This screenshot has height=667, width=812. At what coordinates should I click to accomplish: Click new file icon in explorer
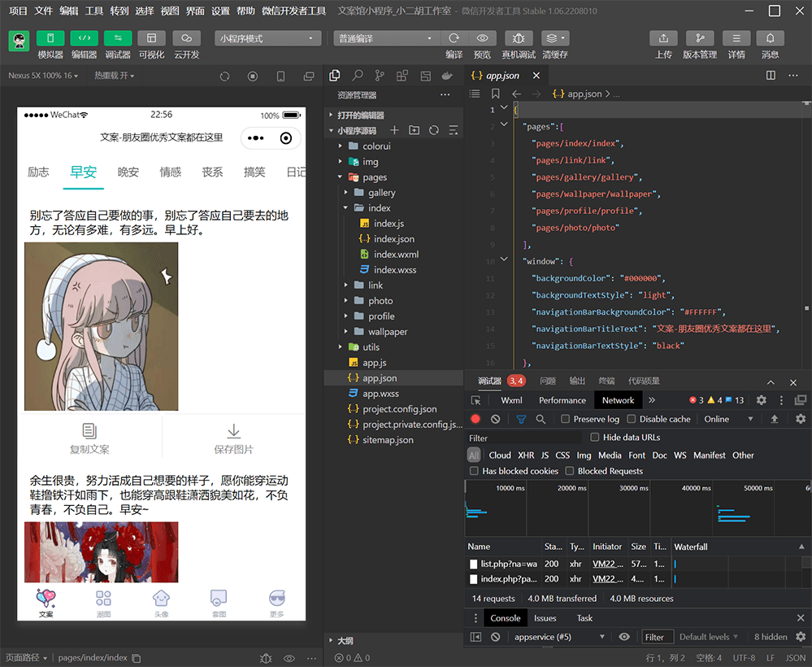[x=394, y=130]
